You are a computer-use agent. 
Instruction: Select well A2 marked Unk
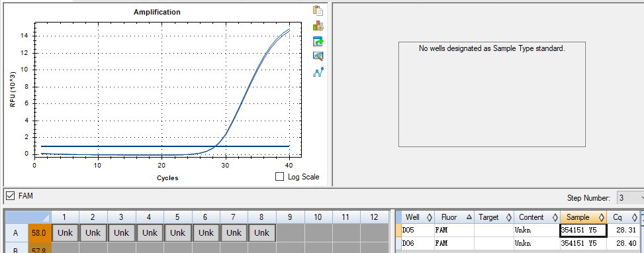click(93, 233)
